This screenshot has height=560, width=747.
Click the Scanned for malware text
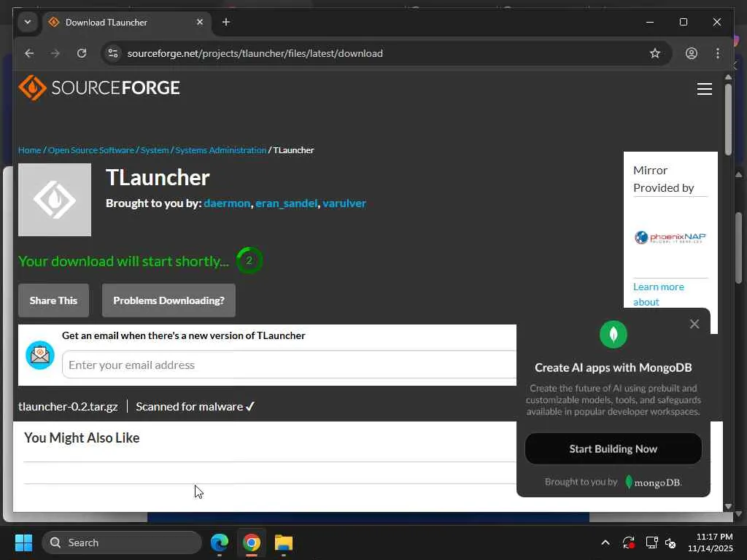tap(196, 407)
